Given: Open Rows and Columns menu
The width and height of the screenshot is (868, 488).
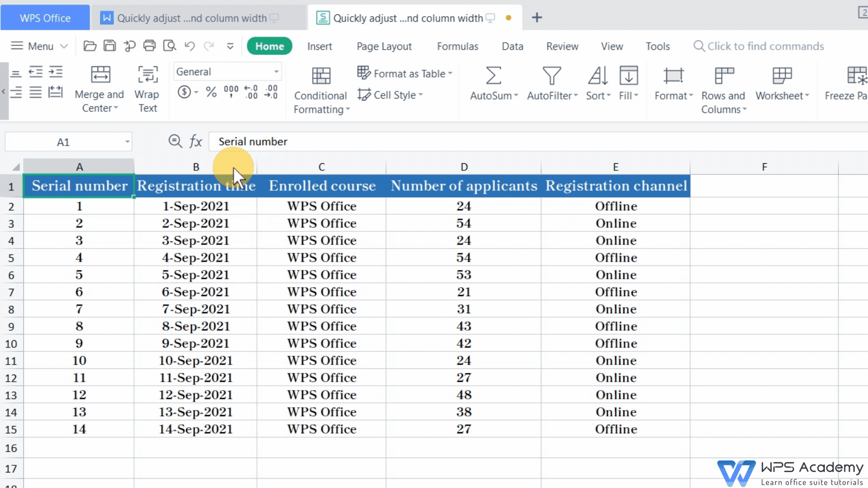Looking at the screenshot, I should [724, 90].
